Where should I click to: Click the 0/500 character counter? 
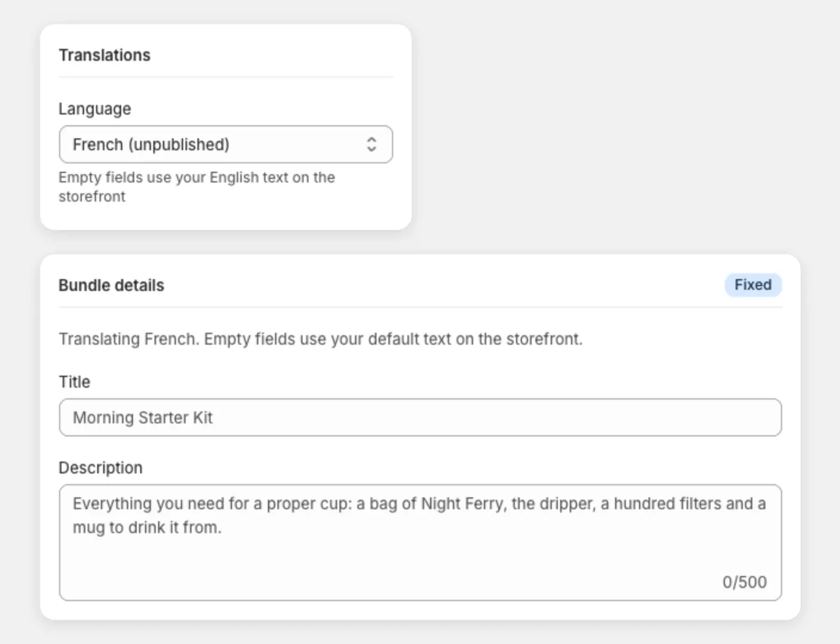pos(745,582)
